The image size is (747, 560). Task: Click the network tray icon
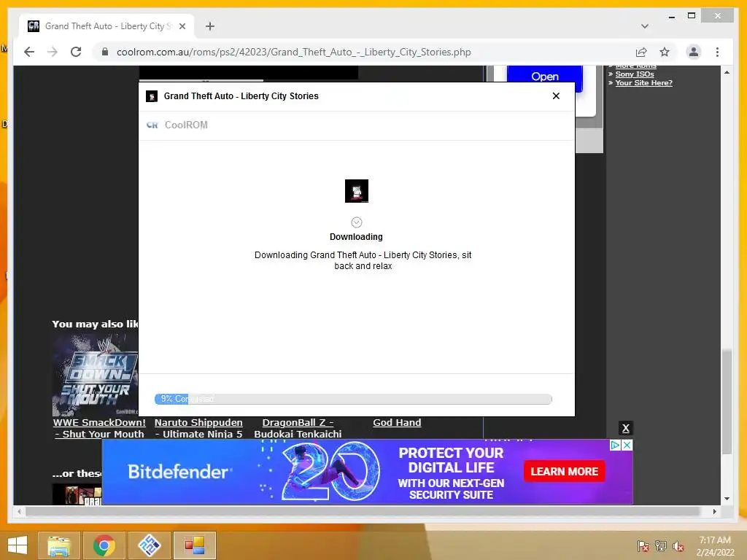(x=661, y=546)
